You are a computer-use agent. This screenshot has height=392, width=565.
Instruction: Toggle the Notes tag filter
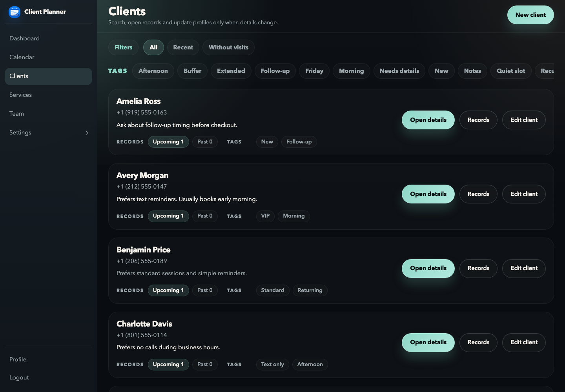(x=472, y=71)
